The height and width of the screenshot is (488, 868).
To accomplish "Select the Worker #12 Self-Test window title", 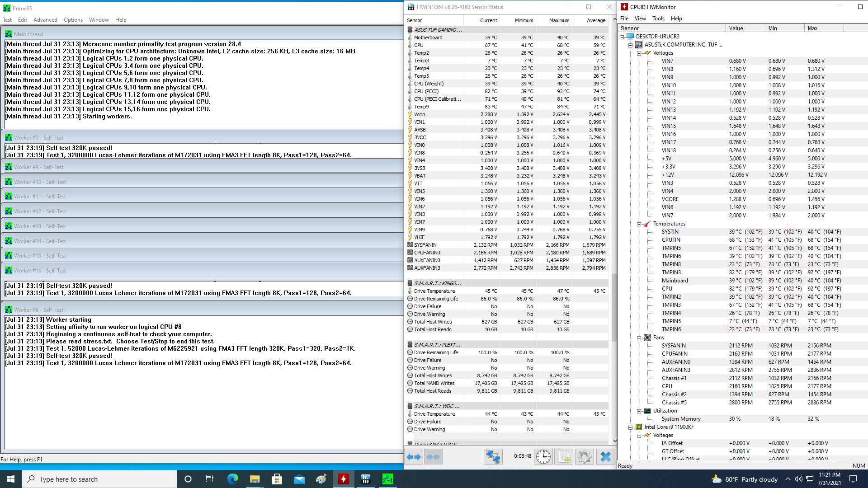I will pos(40,211).
